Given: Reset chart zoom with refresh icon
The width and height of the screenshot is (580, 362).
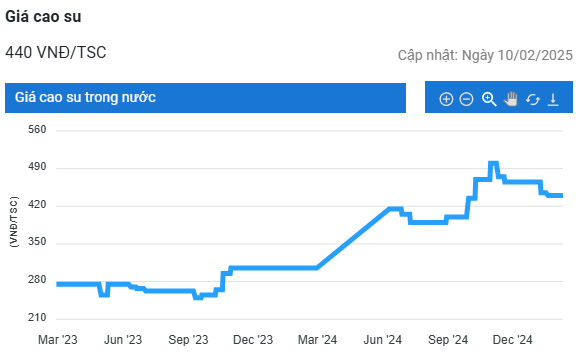Looking at the screenshot, I should coord(533,99).
